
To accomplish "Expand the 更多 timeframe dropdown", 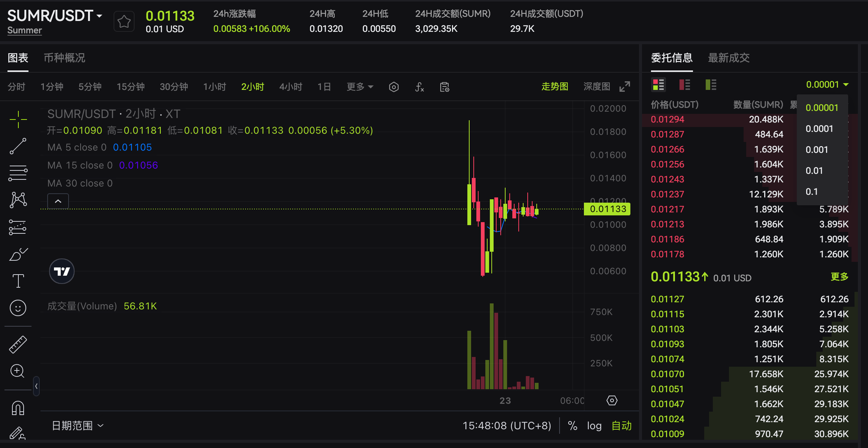I will (359, 87).
